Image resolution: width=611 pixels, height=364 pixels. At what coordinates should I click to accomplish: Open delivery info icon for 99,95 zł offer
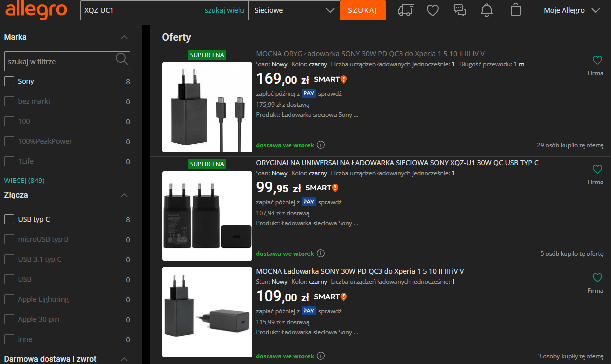pos(321,254)
